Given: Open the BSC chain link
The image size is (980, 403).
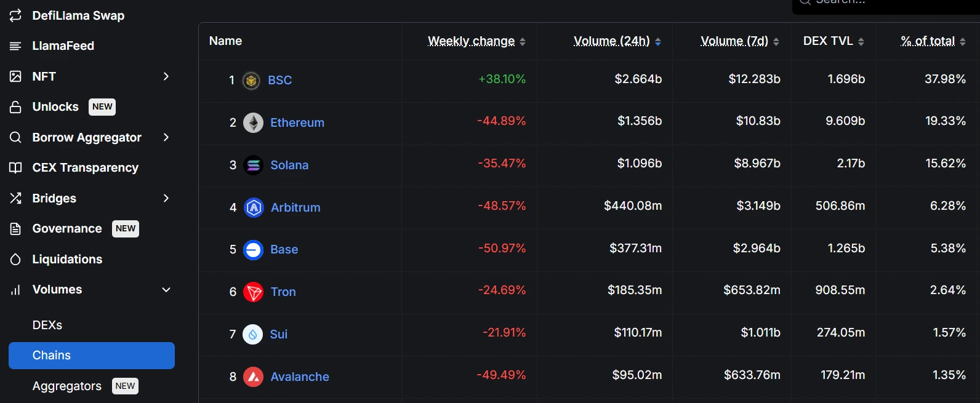Looking at the screenshot, I should 280,81.
